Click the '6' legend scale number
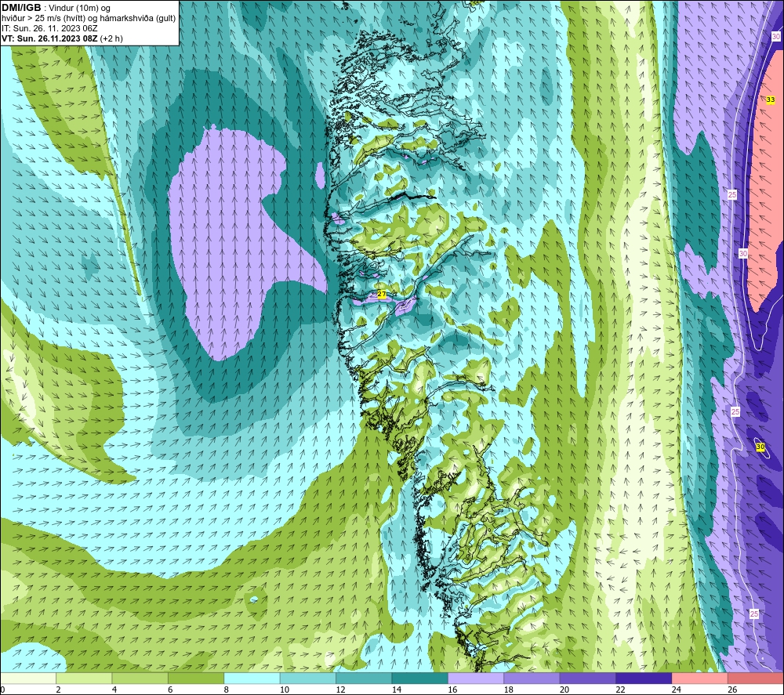784x695 pixels. (170, 690)
